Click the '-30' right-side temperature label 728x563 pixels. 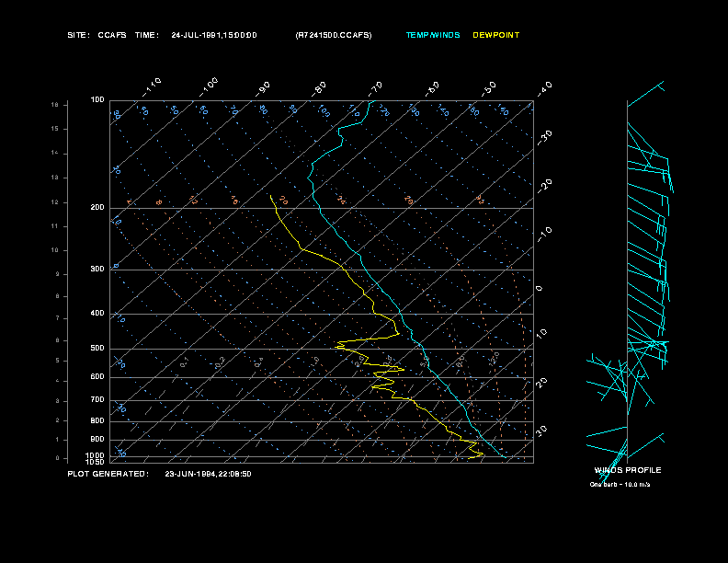(x=545, y=138)
